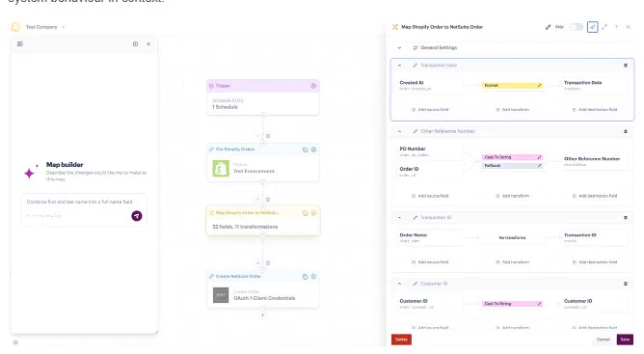Add destination field in Other Reference Number

594,196
